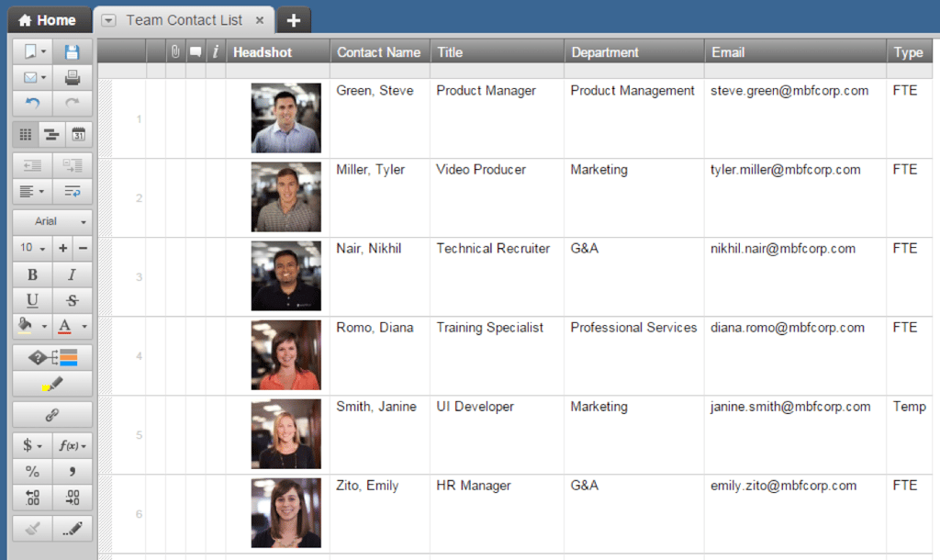Click the percent format icon
Screen dimensions: 940x560
pyautogui.click(x=30, y=471)
